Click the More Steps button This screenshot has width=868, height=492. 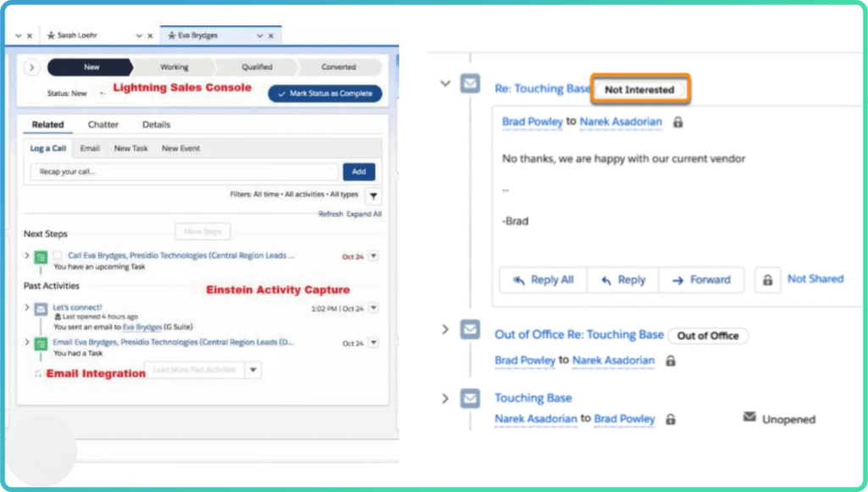coord(203,232)
